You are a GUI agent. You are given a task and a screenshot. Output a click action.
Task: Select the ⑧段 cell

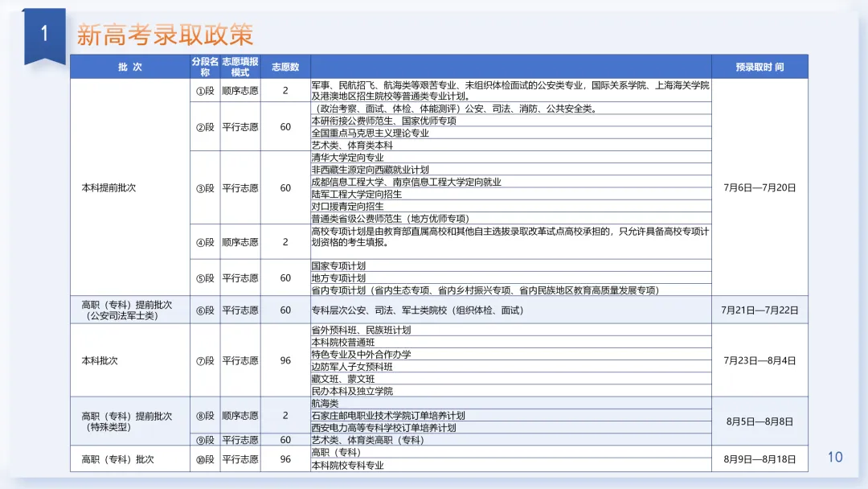(205, 415)
